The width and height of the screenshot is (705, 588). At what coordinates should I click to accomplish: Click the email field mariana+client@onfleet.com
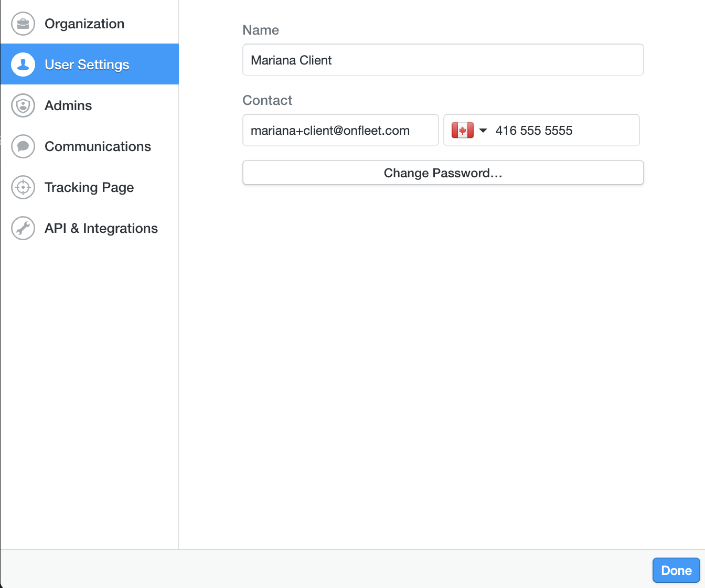tap(340, 130)
